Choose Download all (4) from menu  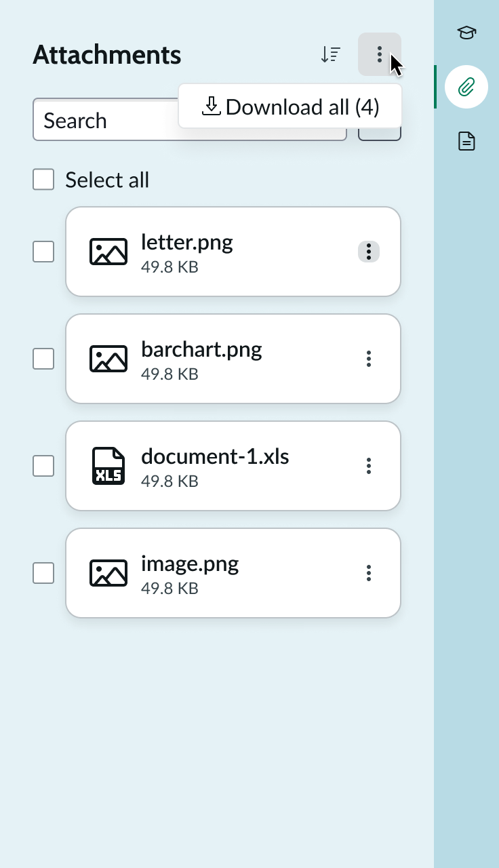[x=290, y=106]
